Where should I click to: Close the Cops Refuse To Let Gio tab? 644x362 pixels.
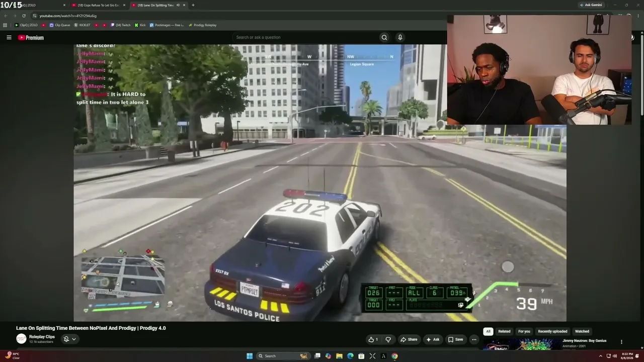(x=124, y=5)
